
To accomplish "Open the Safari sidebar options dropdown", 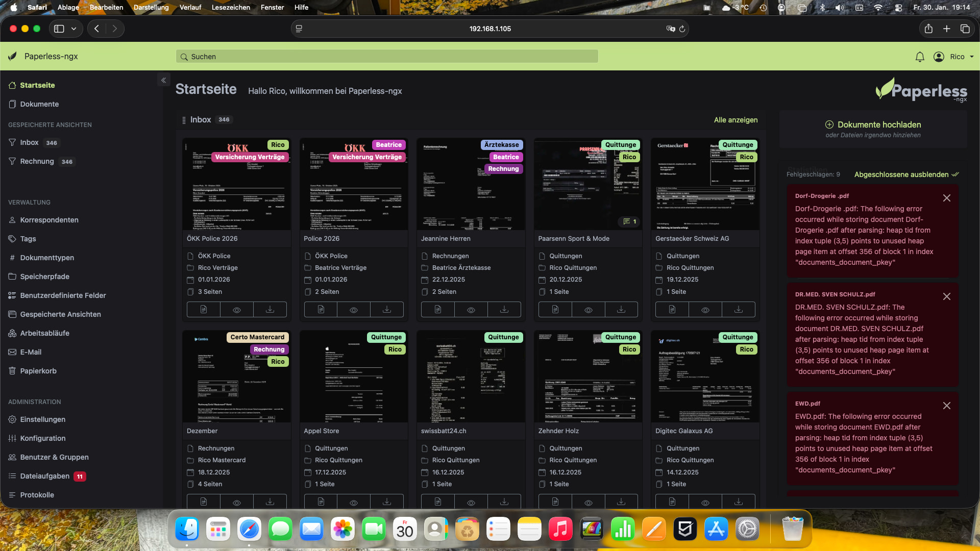I will [74, 29].
